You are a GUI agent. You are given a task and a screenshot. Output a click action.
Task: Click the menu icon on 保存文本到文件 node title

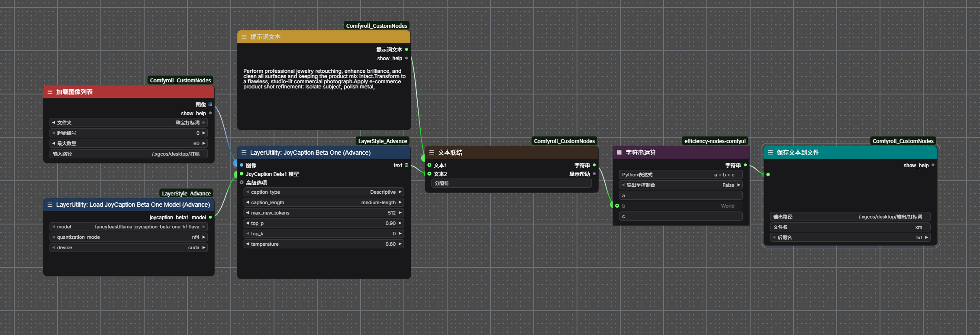tap(770, 153)
